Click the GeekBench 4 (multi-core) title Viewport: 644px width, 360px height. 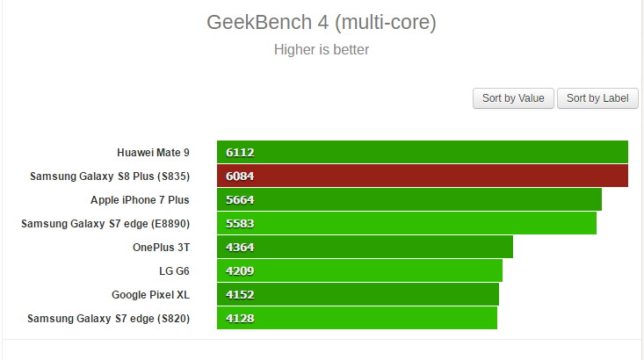click(x=322, y=22)
